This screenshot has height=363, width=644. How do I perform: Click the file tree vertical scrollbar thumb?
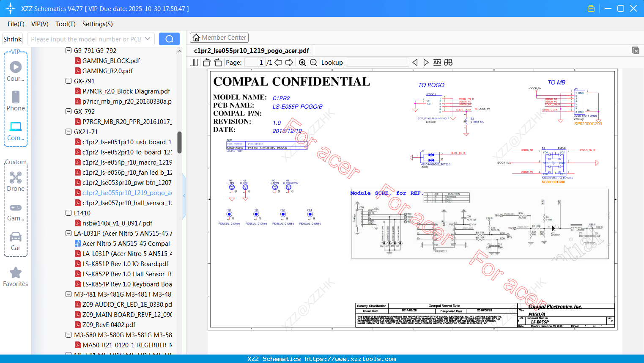tap(179, 143)
